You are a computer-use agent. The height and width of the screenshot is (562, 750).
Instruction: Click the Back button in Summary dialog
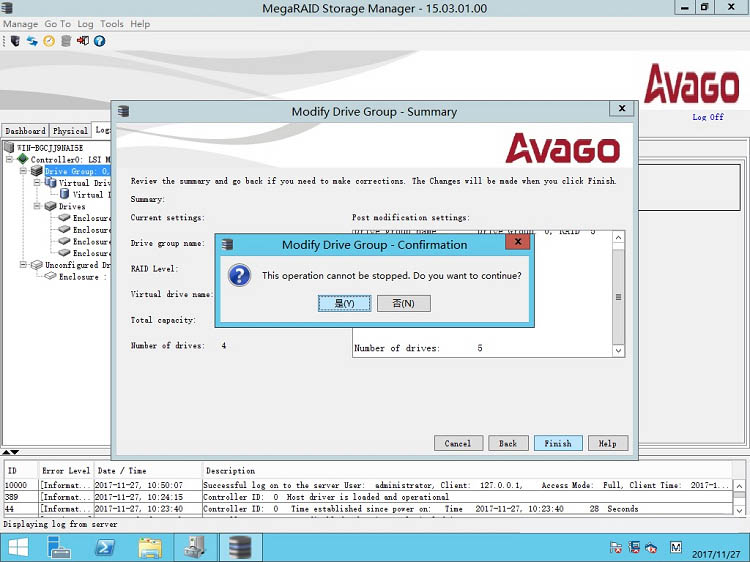point(508,443)
